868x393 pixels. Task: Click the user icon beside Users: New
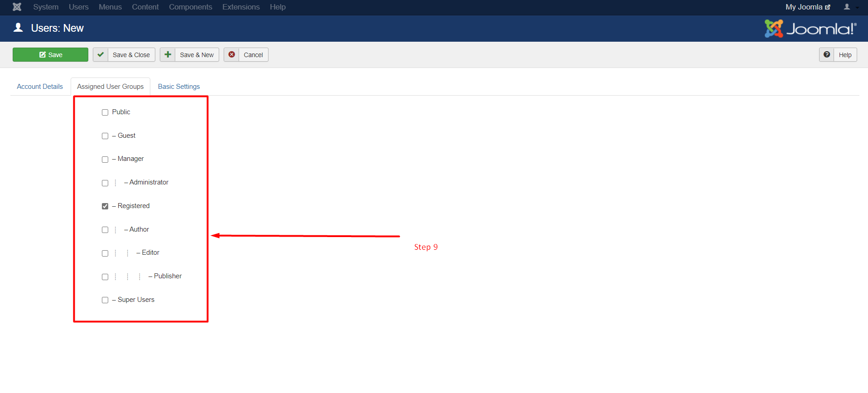18,28
